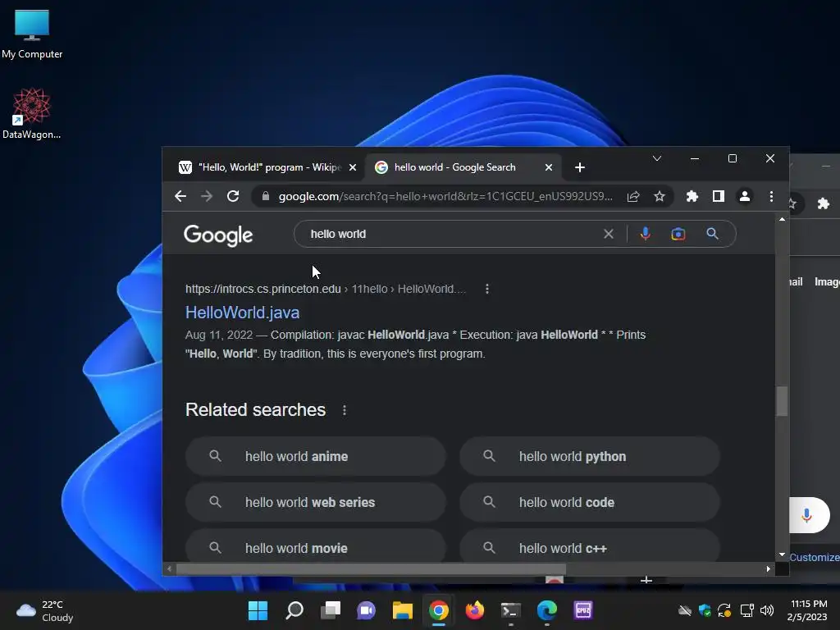Viewport: 840px width, 630px height.
Task: Click the vertical scrollbar thumb
Action: click(x=782, y=400)
